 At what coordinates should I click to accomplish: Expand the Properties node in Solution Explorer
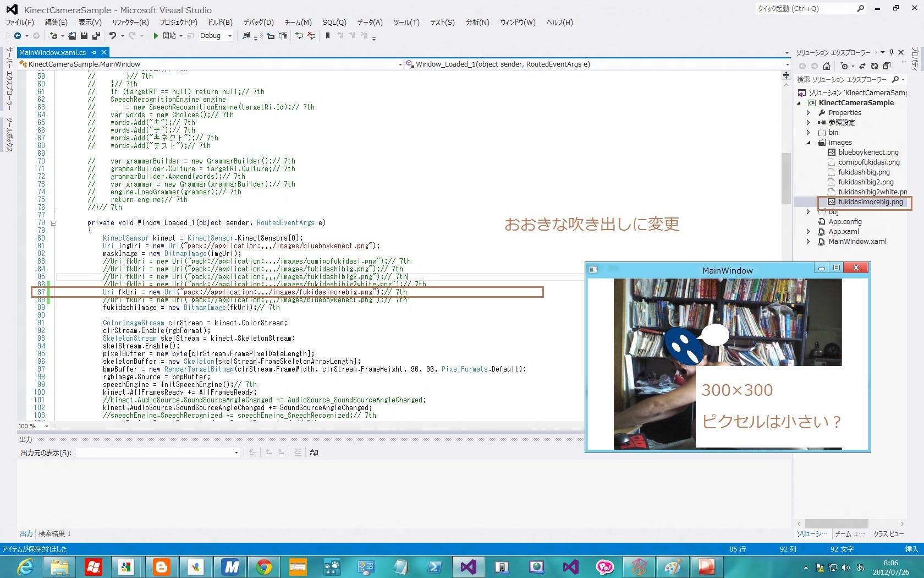(809, 113)
